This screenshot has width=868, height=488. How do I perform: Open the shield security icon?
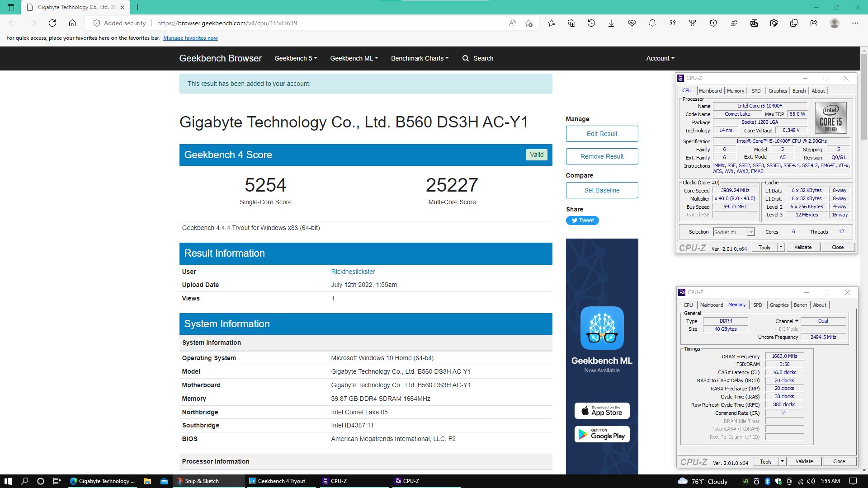713,23
